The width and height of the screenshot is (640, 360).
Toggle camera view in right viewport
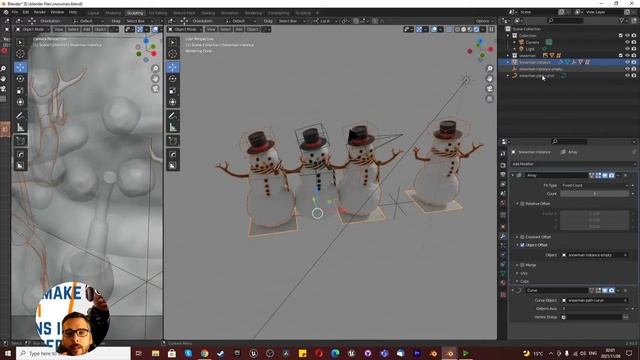(490, 89)
